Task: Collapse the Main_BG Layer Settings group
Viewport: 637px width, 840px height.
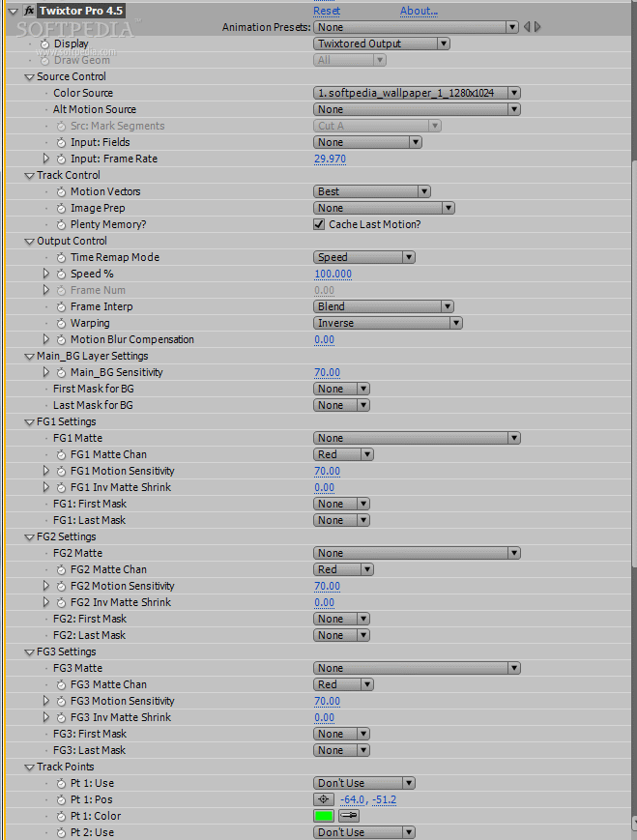Action: (29, 357)
